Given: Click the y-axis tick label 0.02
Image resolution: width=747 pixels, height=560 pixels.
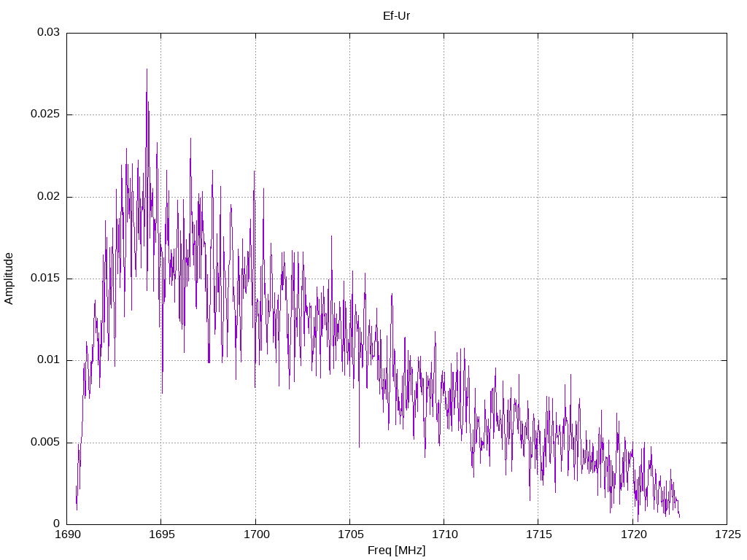Looking at the screenshot, I should pos(49,196).
